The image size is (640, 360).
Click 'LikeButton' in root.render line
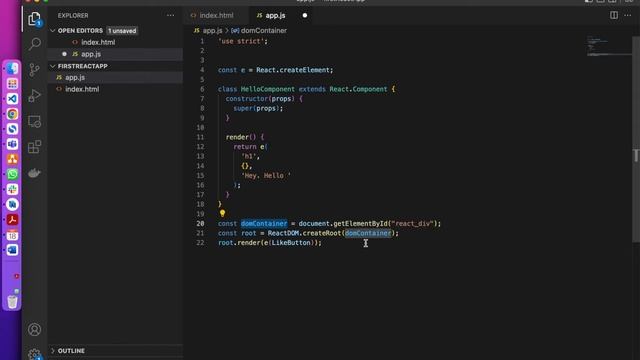tap(291, 243)
